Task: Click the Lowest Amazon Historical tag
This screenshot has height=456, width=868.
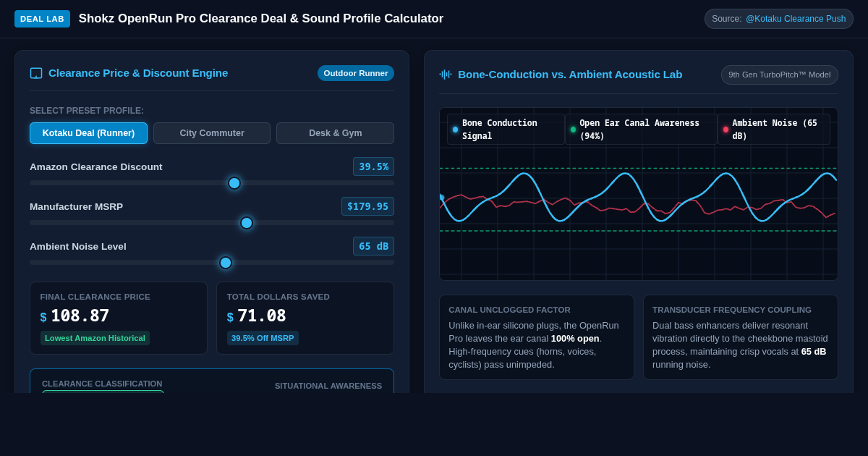Action: pyautogui.click(x=95, y=338)
